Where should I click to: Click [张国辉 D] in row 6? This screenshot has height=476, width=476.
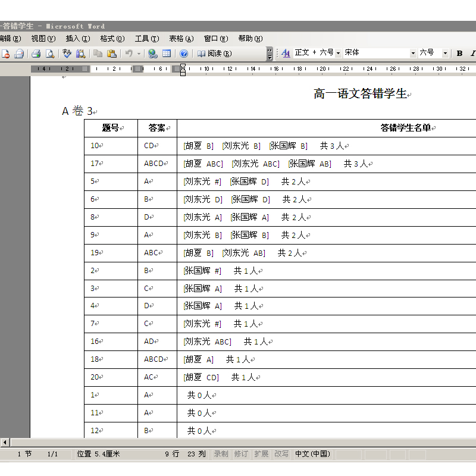250,199
